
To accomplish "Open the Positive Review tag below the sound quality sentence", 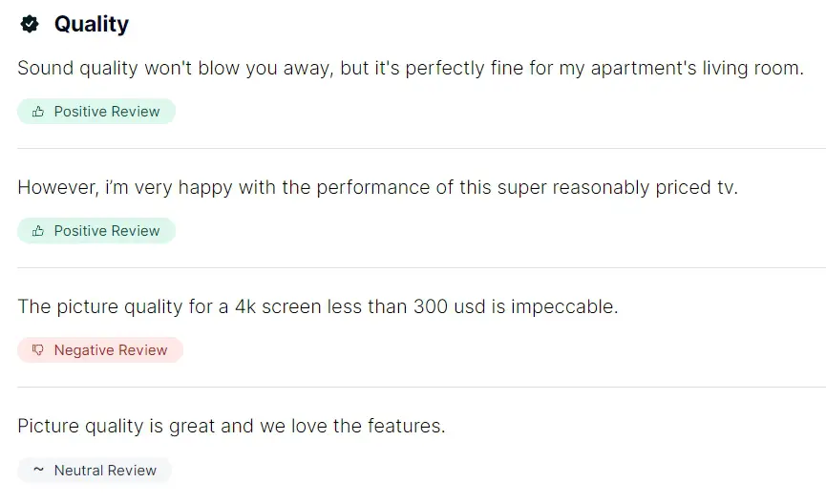I will (x=96, y=112).
